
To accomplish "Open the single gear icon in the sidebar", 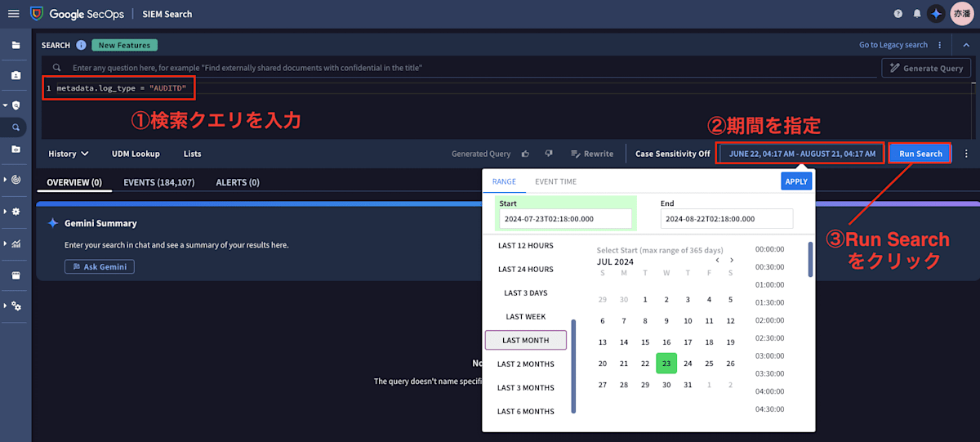I will 16,211.
